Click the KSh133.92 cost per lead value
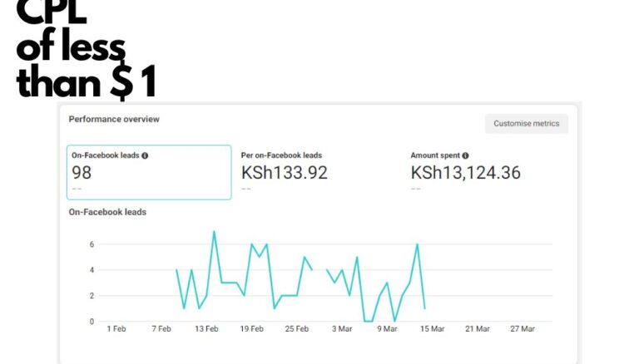 click(x=284, y=173)
